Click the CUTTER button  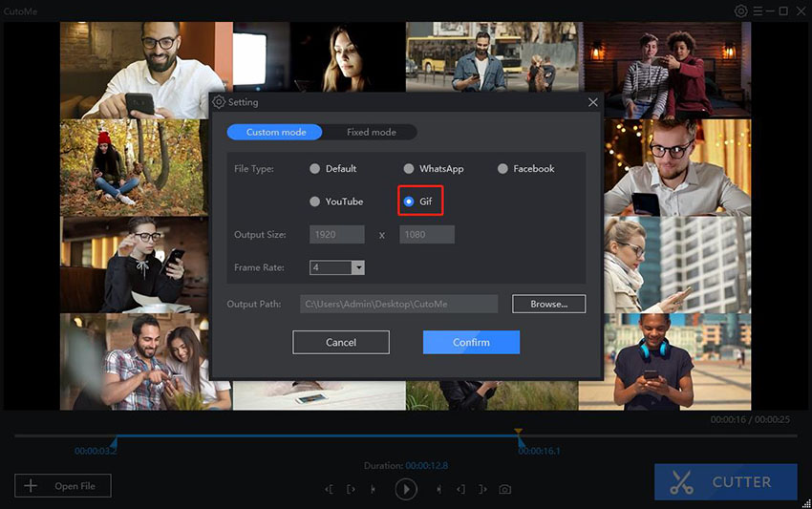[725, 481]
